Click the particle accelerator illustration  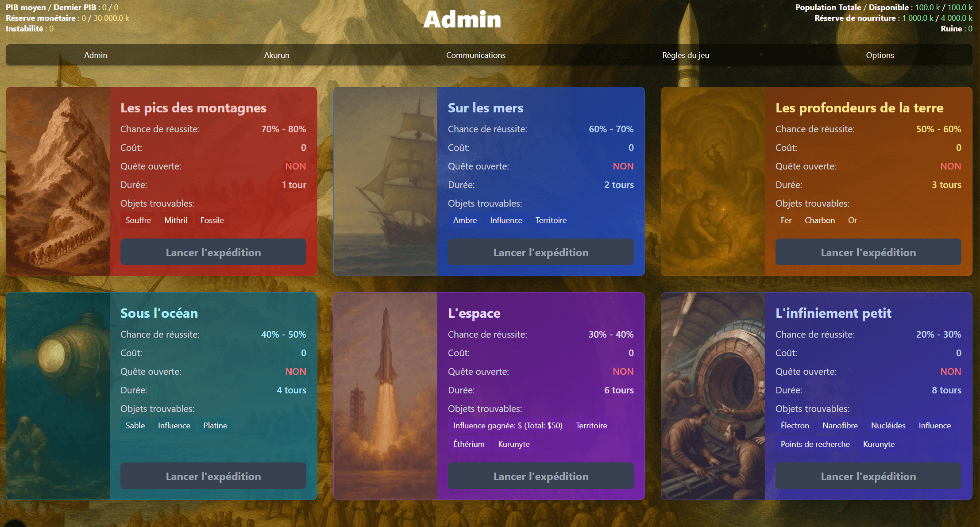click(713, 396)
